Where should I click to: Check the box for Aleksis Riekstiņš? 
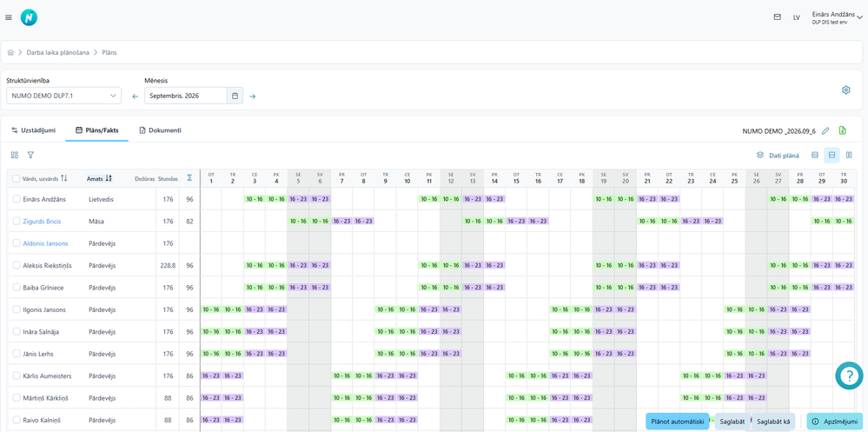(16, 265)
